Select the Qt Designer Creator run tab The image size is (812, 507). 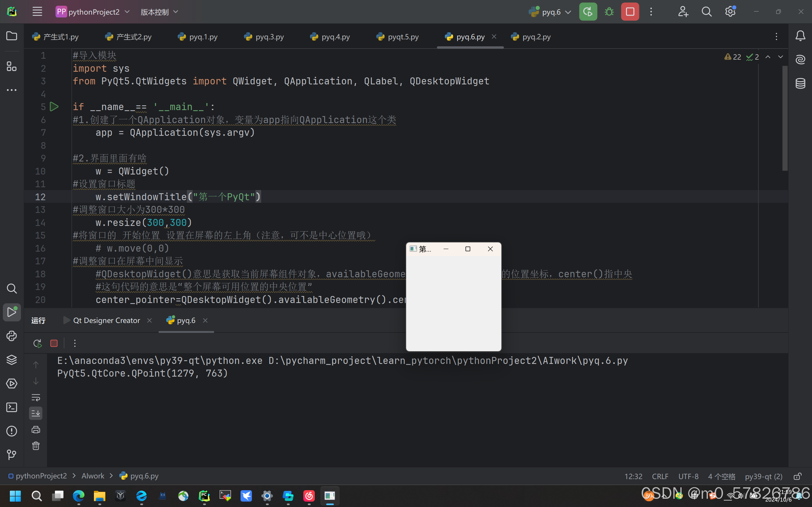click(x=106, y=320)
